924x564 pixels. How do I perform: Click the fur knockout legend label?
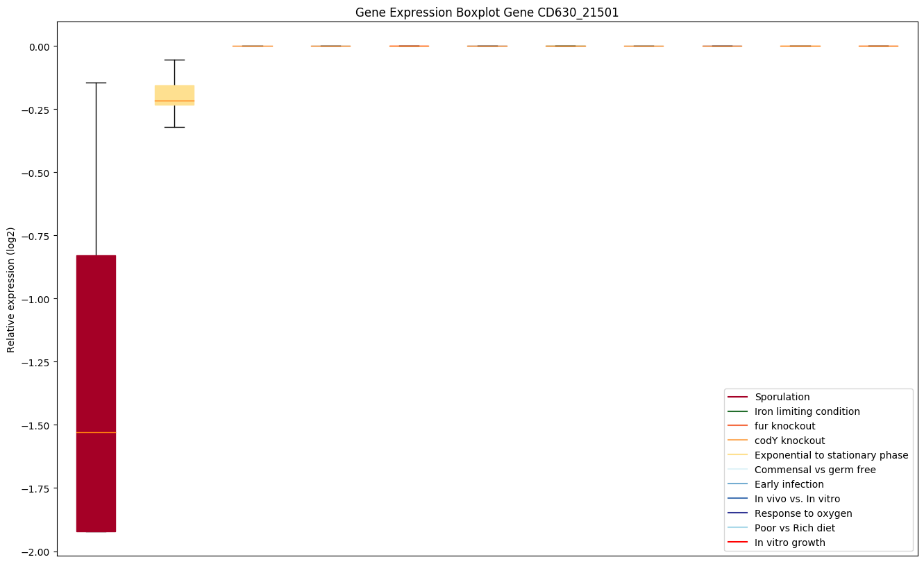(784, 426)
